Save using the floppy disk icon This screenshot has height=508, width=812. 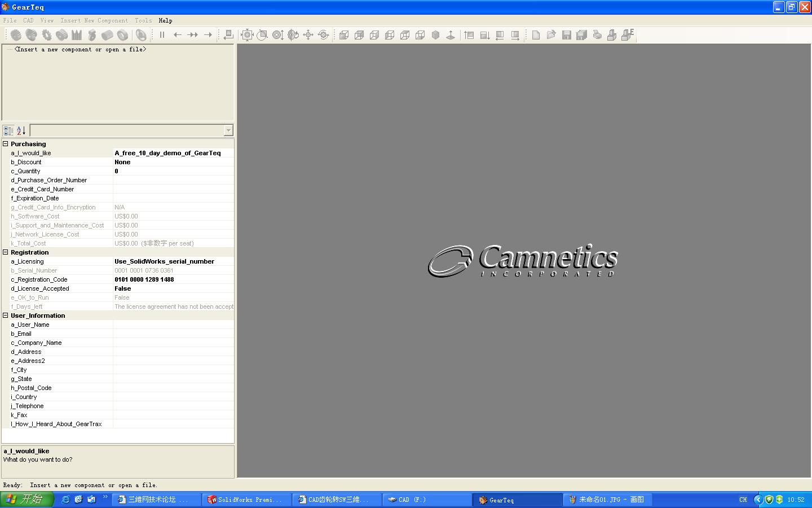566,35
